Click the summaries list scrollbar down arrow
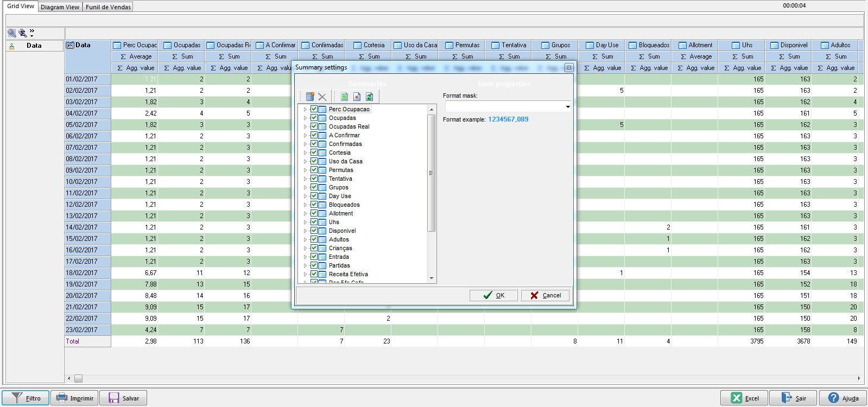 coord(432,278)
